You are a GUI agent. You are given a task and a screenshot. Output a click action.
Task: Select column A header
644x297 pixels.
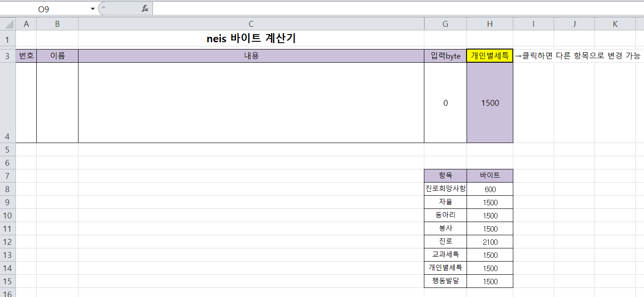click(x=26, y=24)
